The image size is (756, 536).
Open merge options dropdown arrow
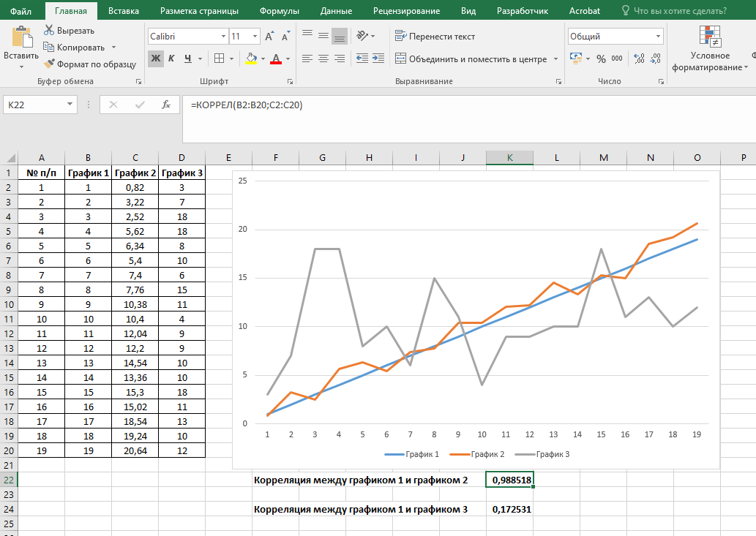(555, 59)
